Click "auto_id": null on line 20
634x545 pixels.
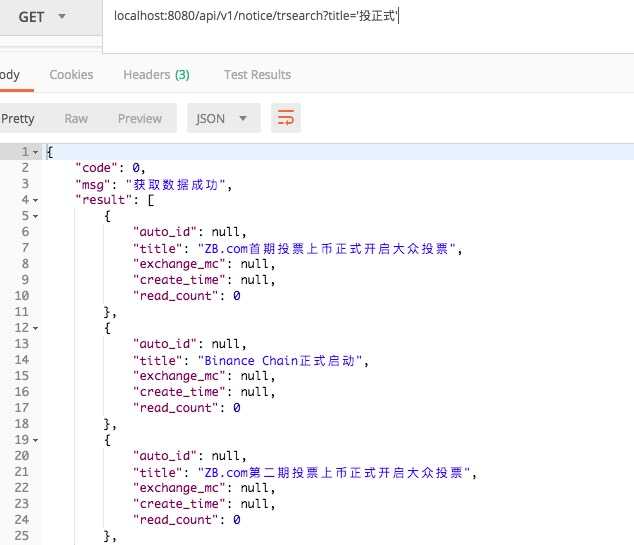coord(190,456)
